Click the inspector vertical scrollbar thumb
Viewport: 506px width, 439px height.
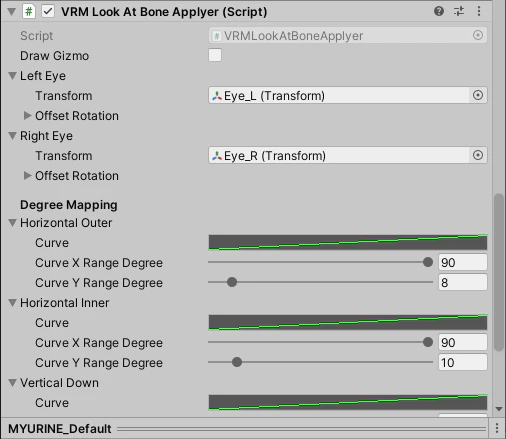tap(499, 272)
